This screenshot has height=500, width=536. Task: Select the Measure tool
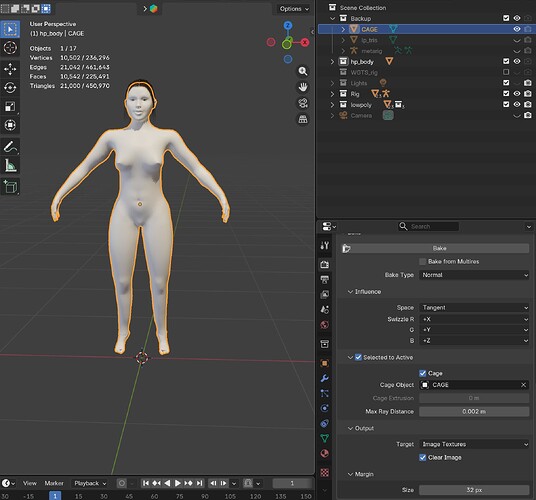point(10,165)
